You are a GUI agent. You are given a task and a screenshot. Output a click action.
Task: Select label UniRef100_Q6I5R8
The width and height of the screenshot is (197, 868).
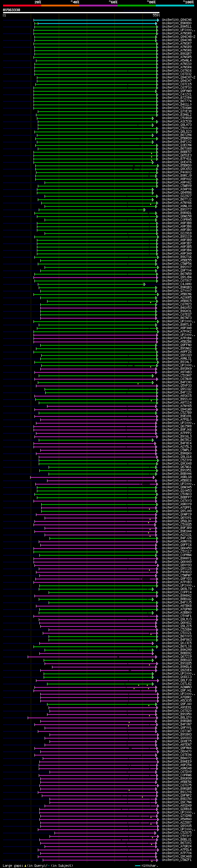click(177, 426)
